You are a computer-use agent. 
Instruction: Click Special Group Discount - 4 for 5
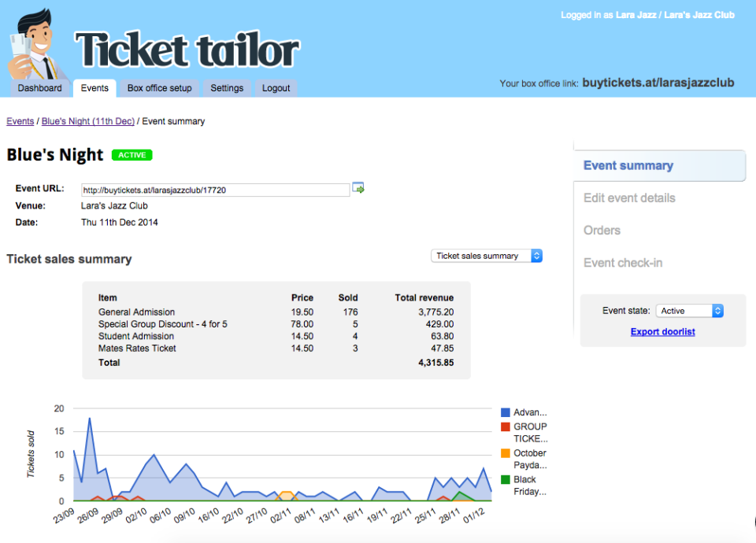(162, 324)
